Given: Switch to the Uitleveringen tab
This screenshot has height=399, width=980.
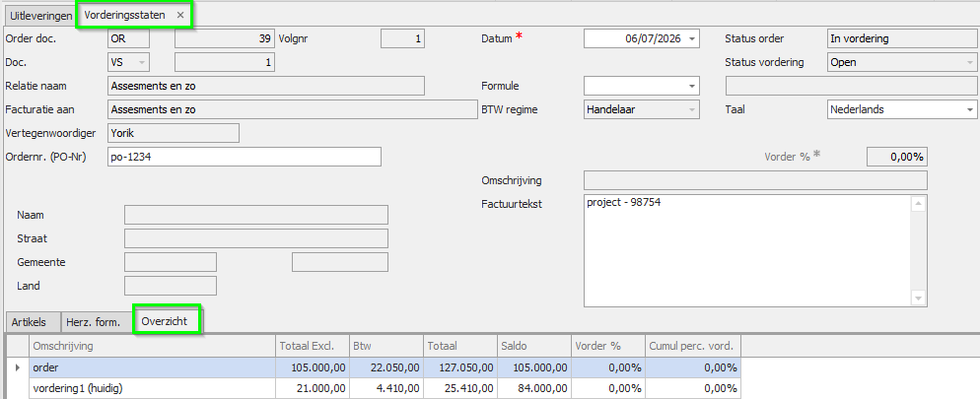Looking at the screenshot, I should point(40,16).
